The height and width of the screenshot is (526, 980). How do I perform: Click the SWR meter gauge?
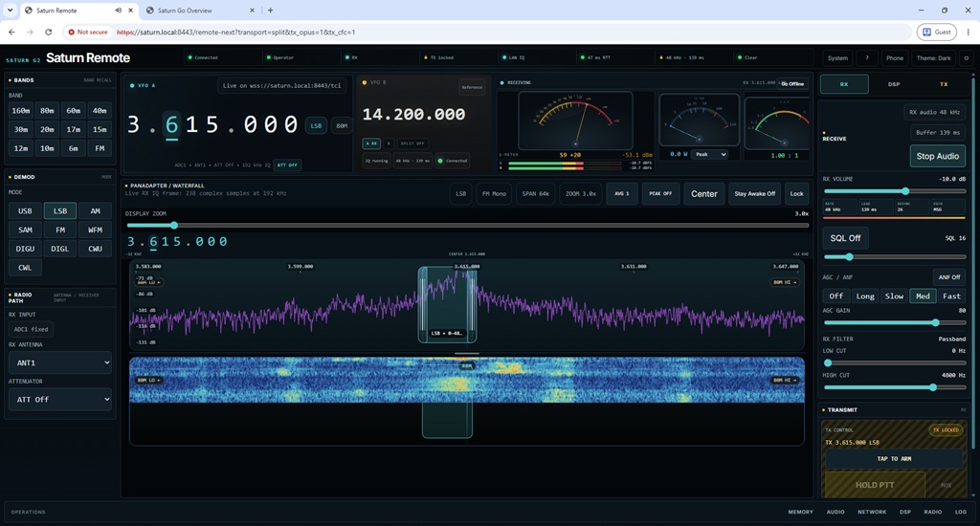[777, 123]
